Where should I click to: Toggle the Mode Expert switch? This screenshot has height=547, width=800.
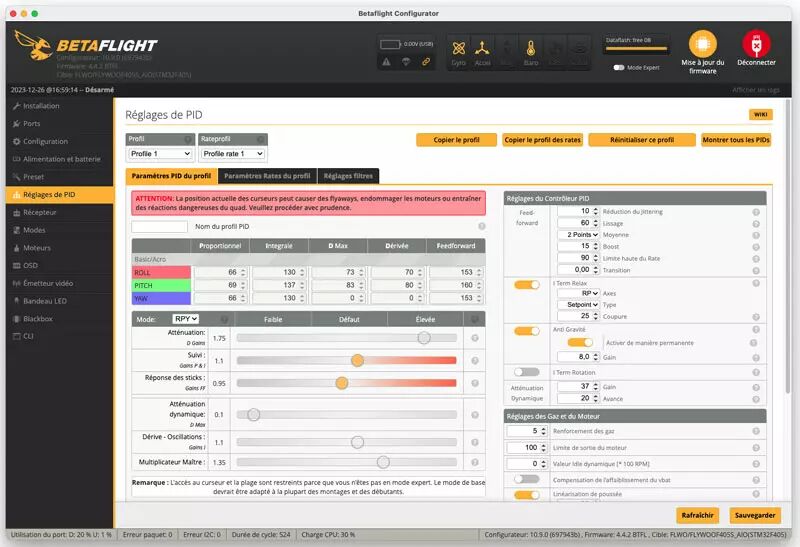coord(618,67)
